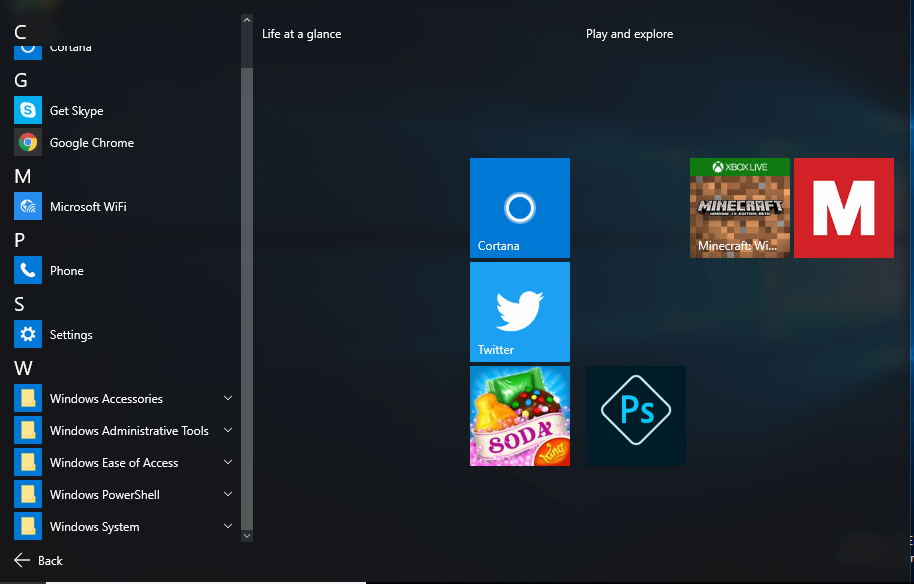The image size is (914, 584).
Task: Click the Back text label
Action: point(50,561)
